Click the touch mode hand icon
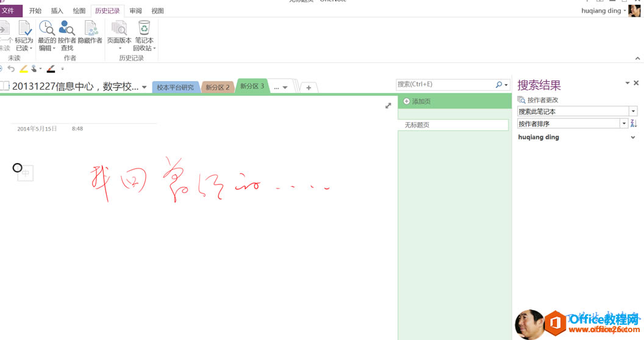This screenshot has width=644, height=340. point(34,68)
